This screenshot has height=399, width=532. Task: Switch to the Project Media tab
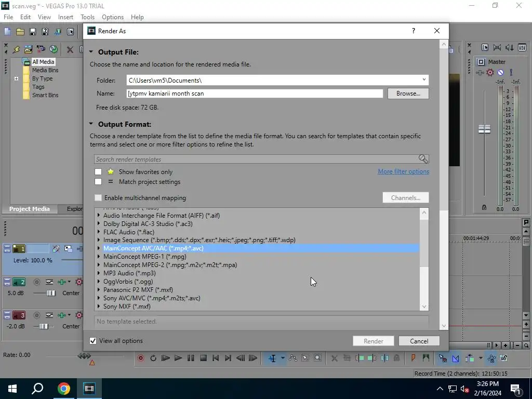coord(30,209)
